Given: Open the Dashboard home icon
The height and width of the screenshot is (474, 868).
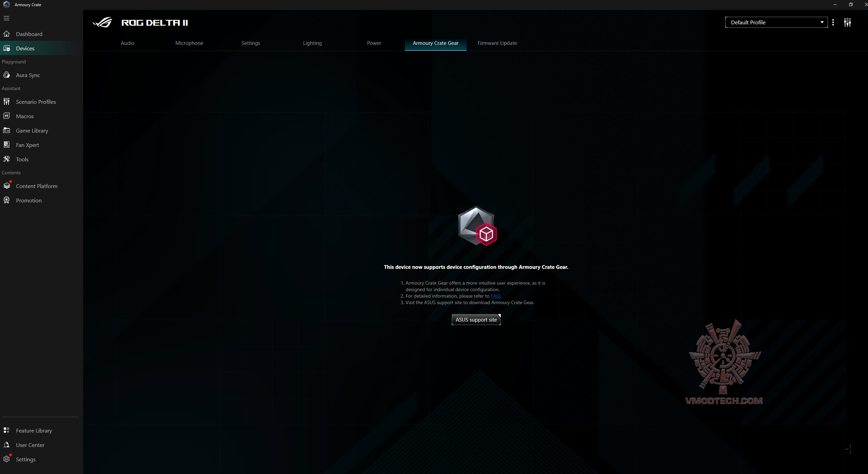Looking at the screenshot, I should tap(7, 34).
